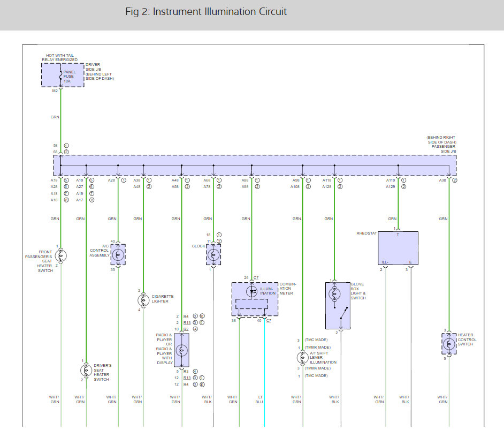The height and width of the screenshot is (430, 504).
Task: Click the 'GLOVE BOX LIGHT & SWITCH' label
Action: (358, 291)
